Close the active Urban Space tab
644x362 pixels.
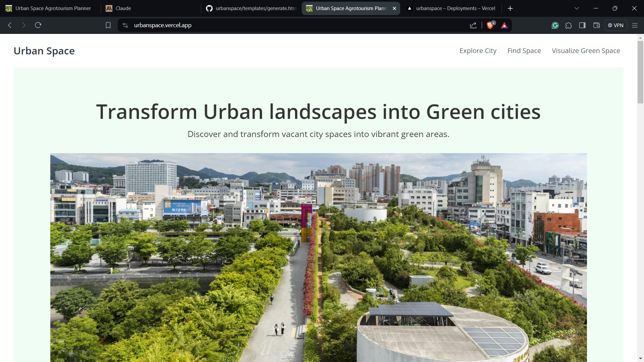[394, 8]
